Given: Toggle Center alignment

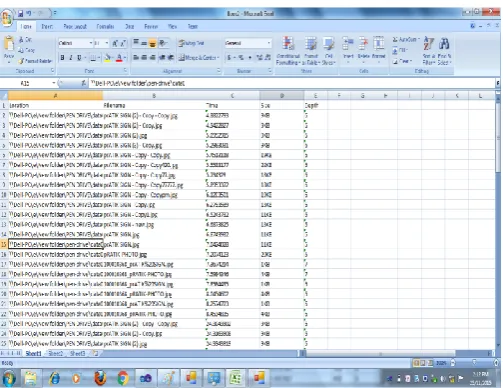Looking at the screenshot, I should click(x=144, y=58).
